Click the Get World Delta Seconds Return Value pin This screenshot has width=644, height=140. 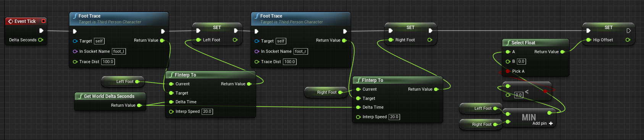pos(139,105)
